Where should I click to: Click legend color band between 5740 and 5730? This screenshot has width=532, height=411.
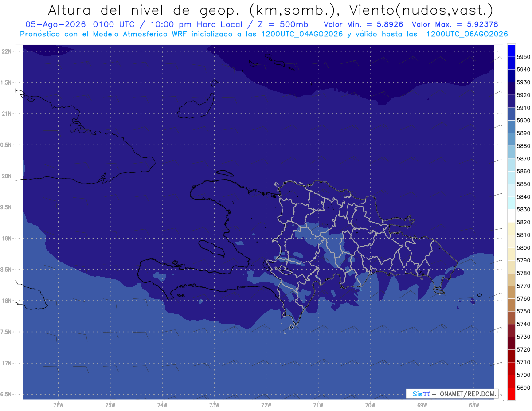point(511,330)
